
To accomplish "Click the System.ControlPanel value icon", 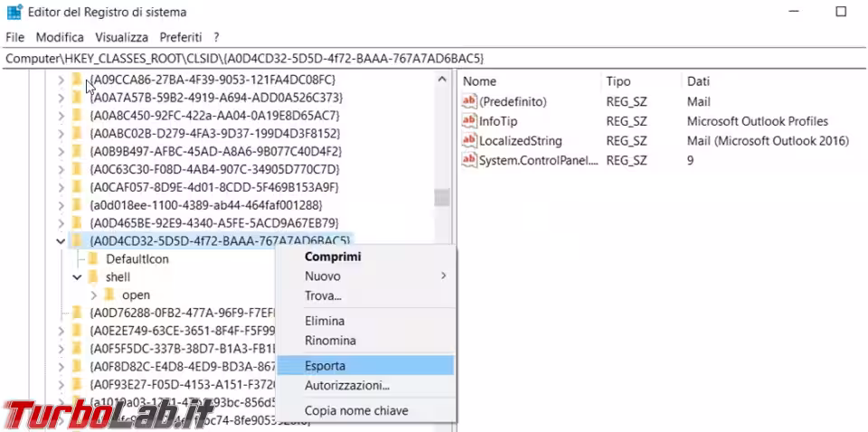I will (468, 160).
